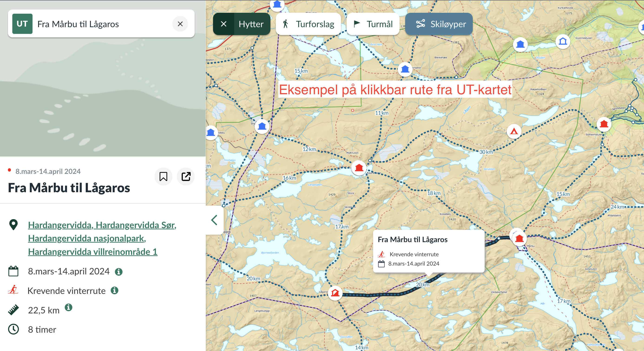Click the blue cabin marker at Sandsbu edge
Image resolution: width=644 pixels, height=351 pixels.
[211, 132]
